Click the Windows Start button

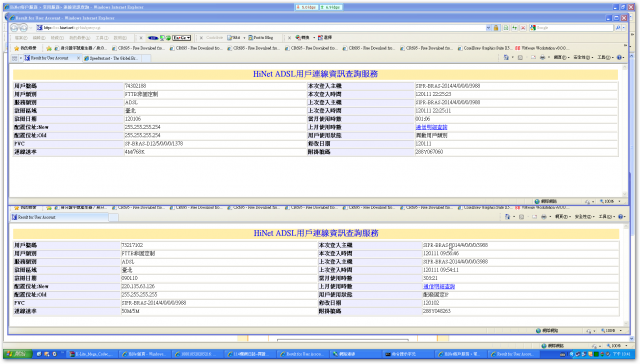click(x=17, y=354)
